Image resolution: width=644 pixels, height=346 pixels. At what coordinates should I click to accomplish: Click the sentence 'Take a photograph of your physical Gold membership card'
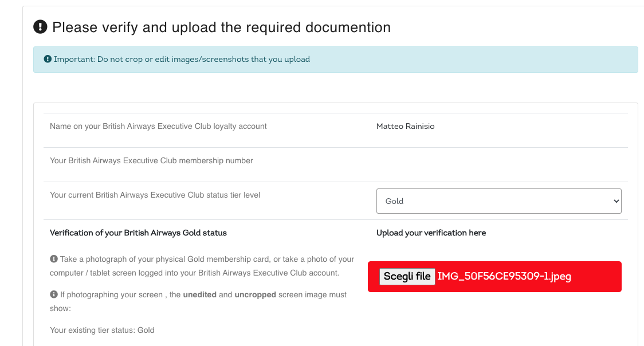coord(202,266)
